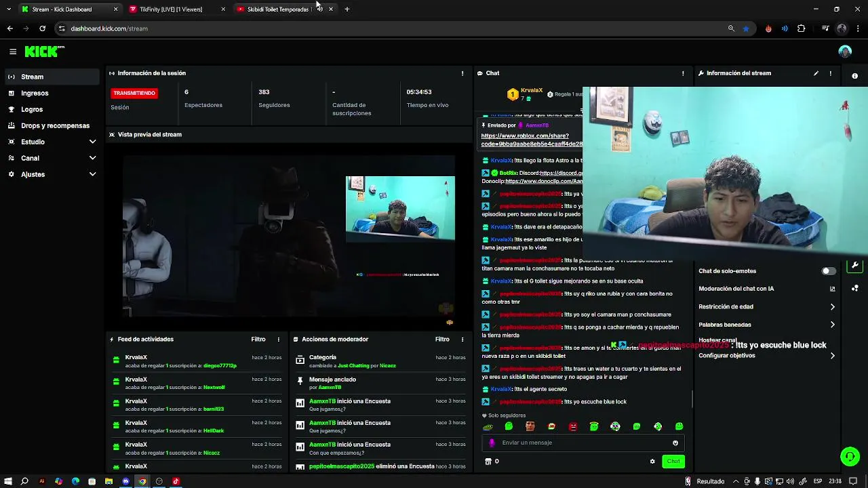Go to Ingresos in the sidebar
The width and height of the screenshot is (868, 488).
tap(52, 93)
